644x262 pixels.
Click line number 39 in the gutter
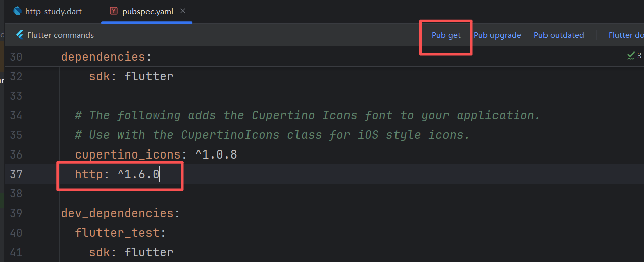pyautogui.click(x=16, y=213)
